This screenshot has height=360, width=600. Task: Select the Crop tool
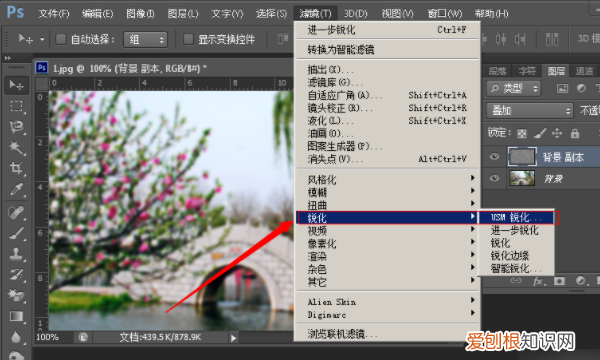coord(16,168)
